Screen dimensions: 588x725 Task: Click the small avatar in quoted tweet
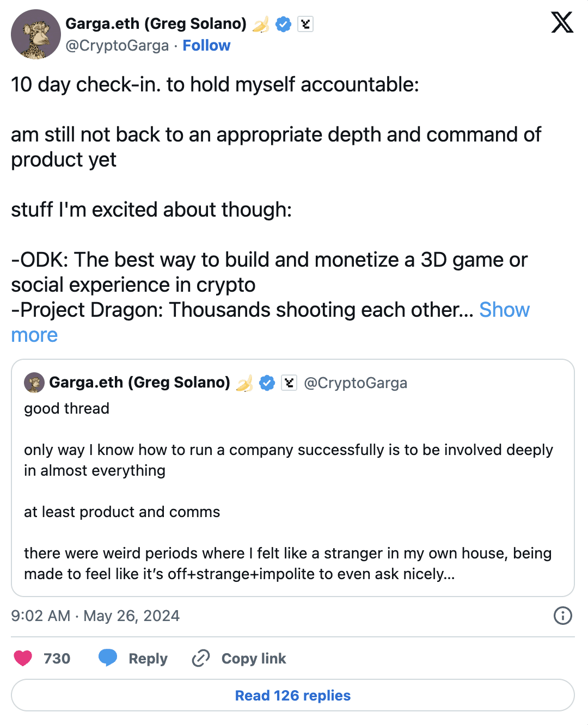(34, 383)
